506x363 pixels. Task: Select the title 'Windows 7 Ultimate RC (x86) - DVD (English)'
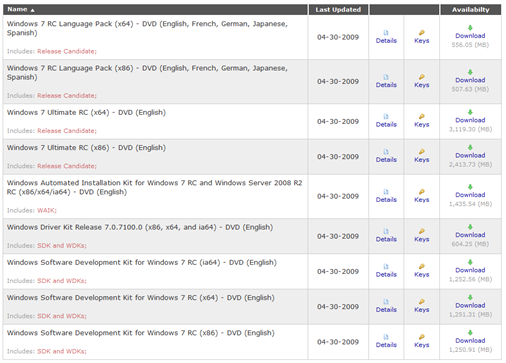click(86, 148)
